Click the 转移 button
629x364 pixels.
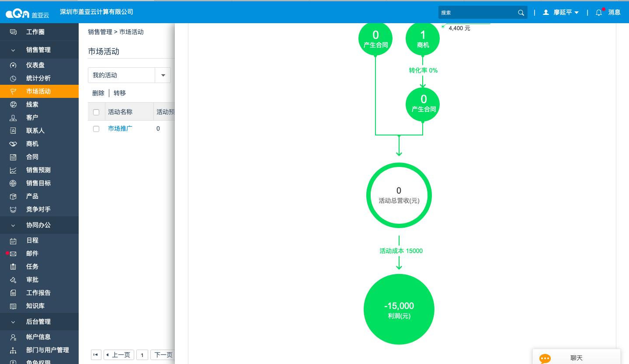[x=120, y=93]
